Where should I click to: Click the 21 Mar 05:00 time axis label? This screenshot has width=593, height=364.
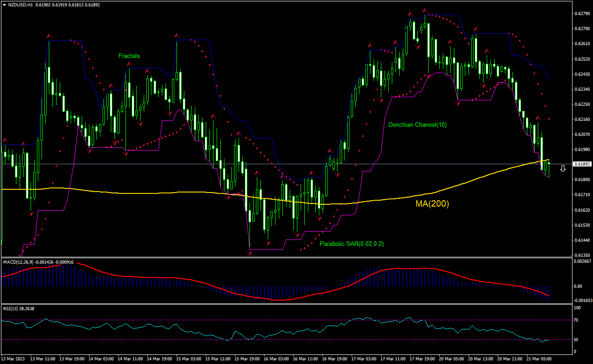point(539,359)
